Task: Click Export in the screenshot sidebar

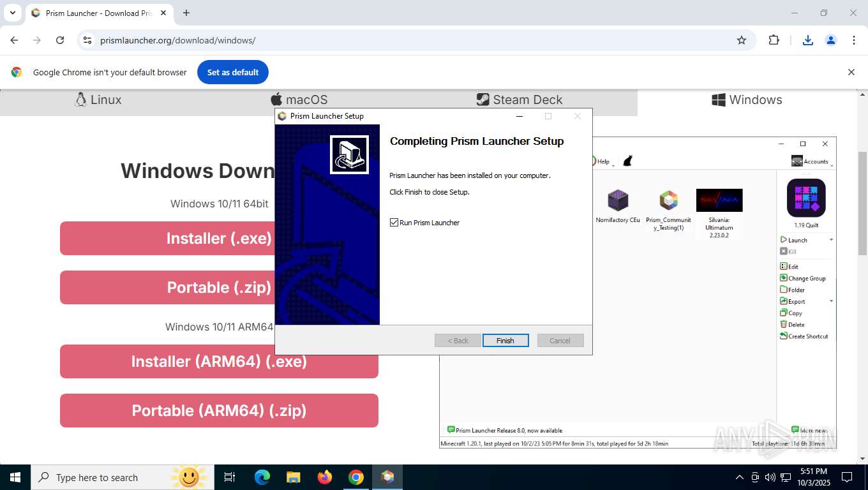Action: (792, 301)
